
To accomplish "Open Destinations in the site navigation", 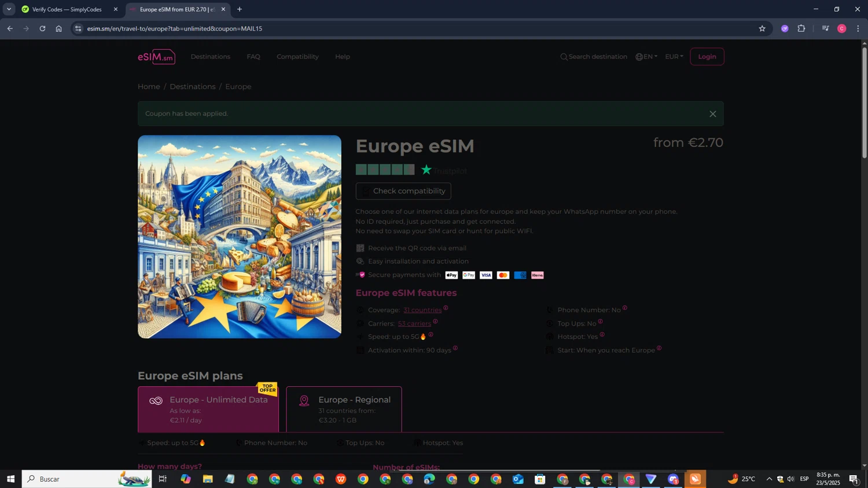I will 211,57.
